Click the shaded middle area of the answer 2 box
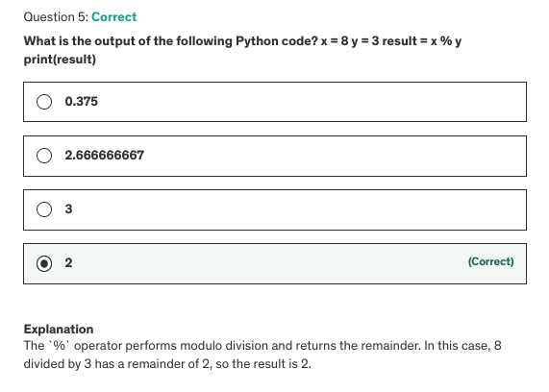549x392 pixels. coord(266,263)
